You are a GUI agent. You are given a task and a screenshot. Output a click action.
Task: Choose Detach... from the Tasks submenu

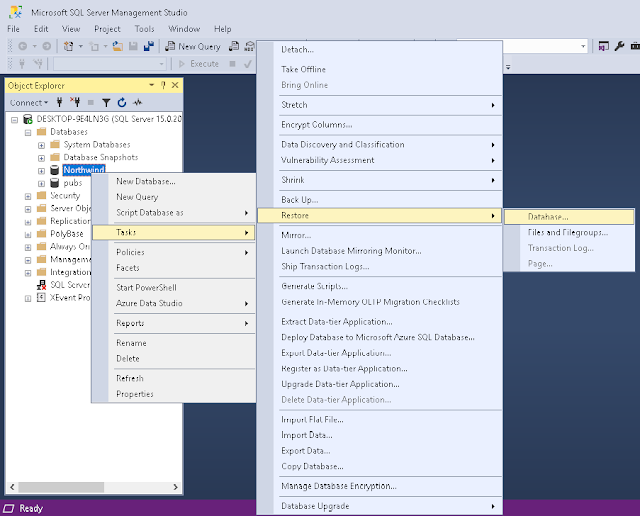(x=379, y=50)
